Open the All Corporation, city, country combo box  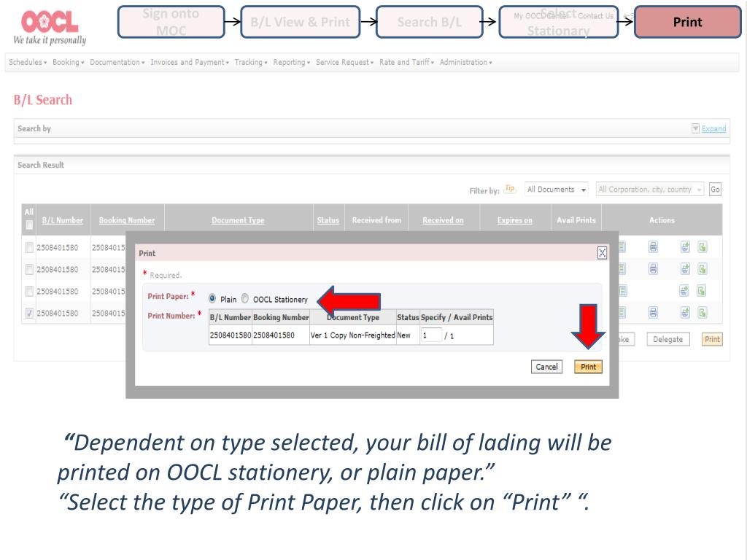pos(649,189)
